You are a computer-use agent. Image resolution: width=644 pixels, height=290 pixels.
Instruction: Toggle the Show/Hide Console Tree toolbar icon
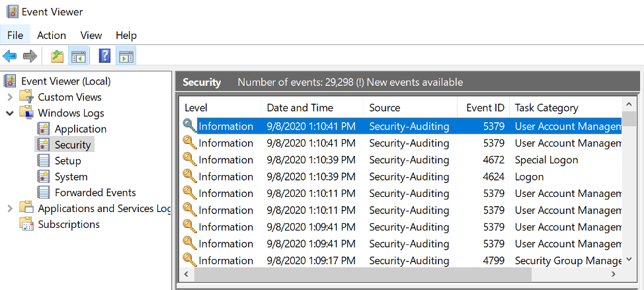coord(78,56)
